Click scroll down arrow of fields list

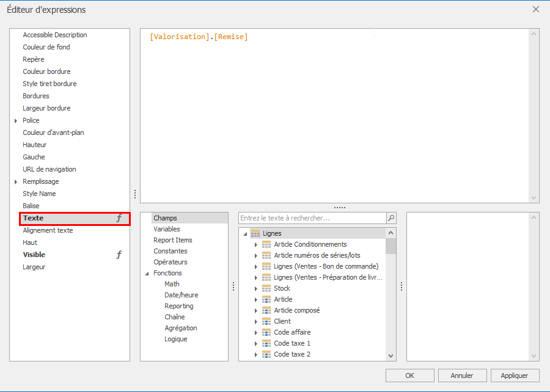(x=391, y=355)
